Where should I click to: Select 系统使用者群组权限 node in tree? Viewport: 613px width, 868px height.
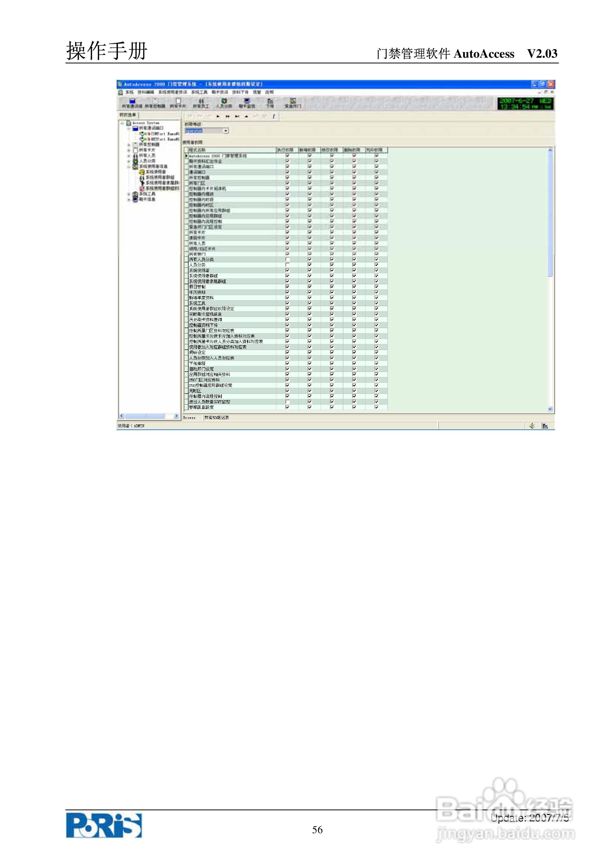tap(159, 188)
